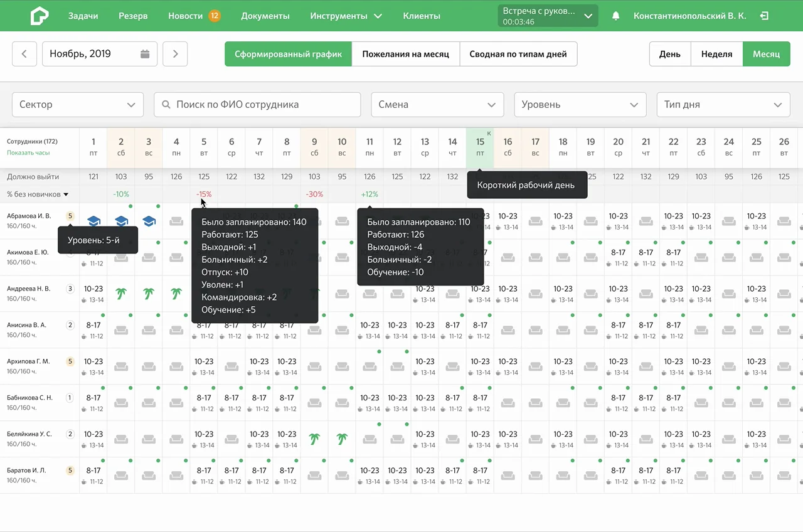Viewport: 803px width, 532px height.
Task: Click Абрамова И. В. day-off couch on day 4
Action: (176, 221)
